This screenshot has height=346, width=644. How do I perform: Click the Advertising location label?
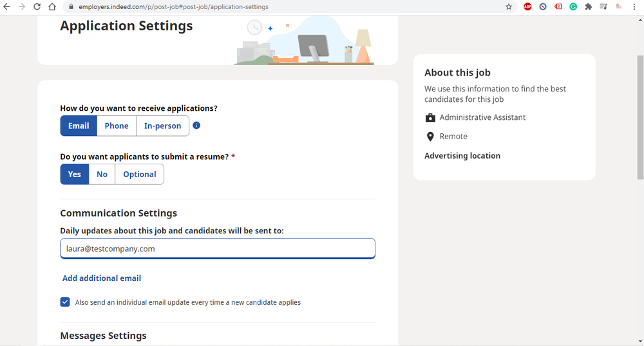462,156
